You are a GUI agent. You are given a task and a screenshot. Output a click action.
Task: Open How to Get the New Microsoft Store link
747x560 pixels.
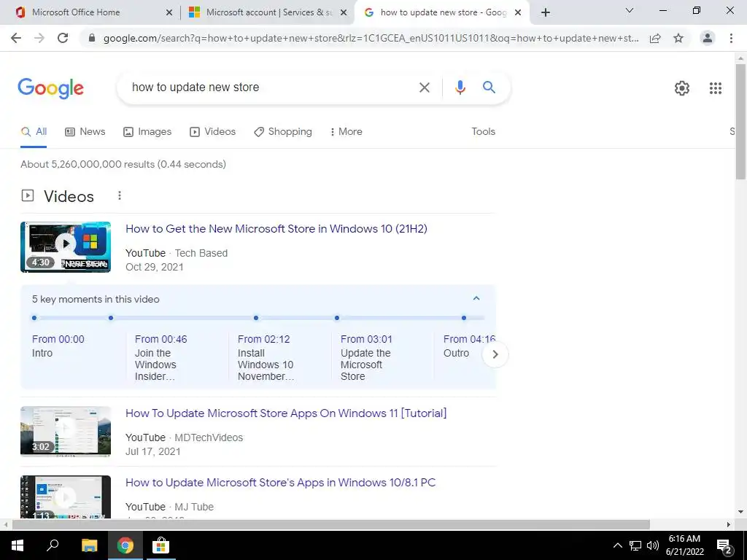pyautogui.click(x=276, y=229)
